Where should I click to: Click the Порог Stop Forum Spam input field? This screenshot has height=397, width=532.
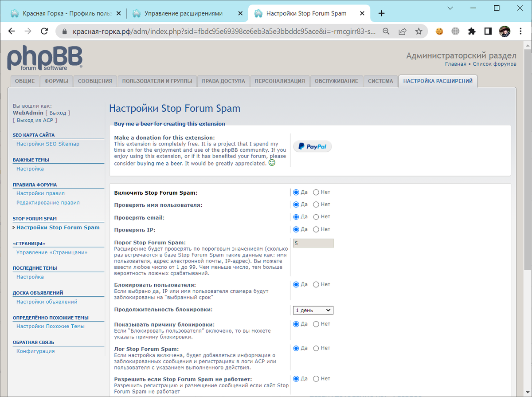tap(313, 243)
